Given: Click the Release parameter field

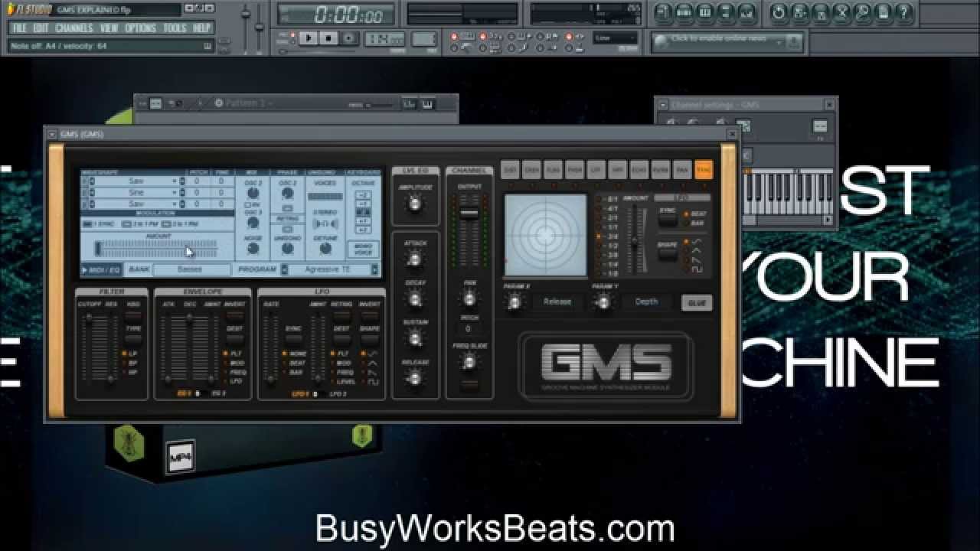Looking at the screenshot, I should click(x=557, y=302).
